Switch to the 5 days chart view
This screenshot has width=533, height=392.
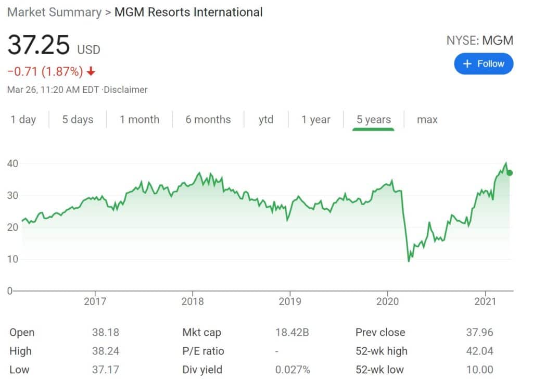[77, 119]
